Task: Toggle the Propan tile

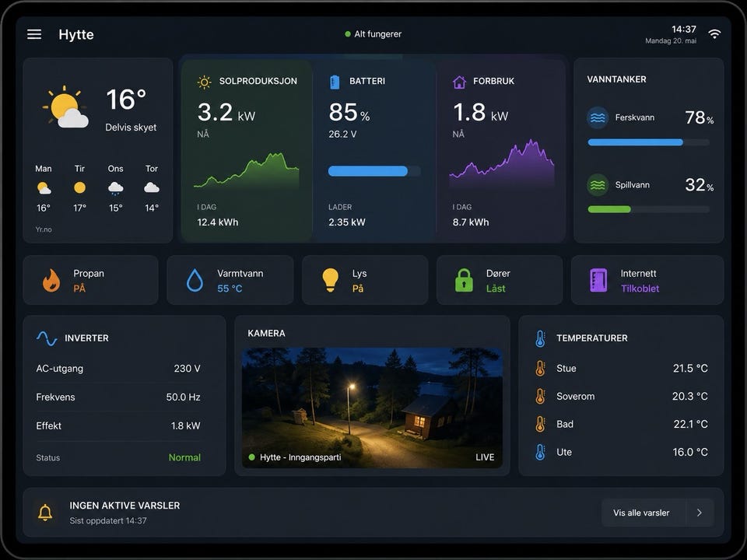Action: click(x=90, y=280)
